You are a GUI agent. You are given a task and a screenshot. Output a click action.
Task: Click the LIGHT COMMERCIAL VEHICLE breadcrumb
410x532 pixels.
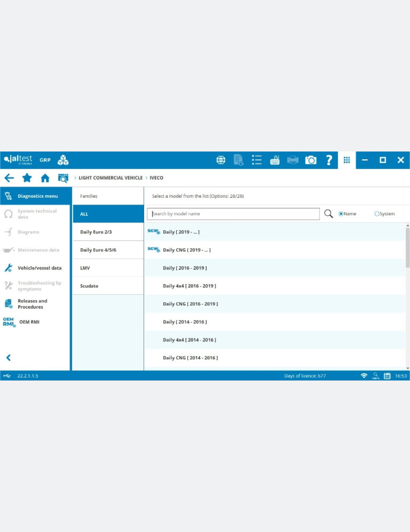point(111,178)
